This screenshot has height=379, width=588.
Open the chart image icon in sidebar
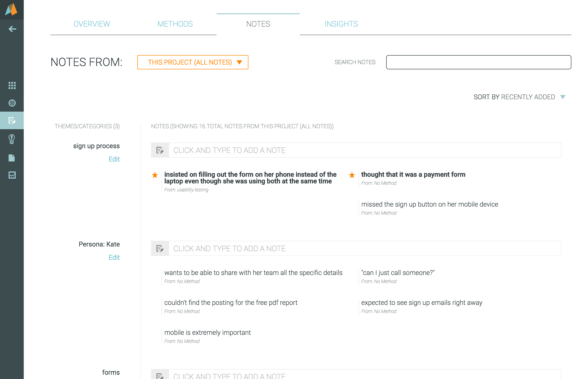pyautogui.click(x=12, y=175)
